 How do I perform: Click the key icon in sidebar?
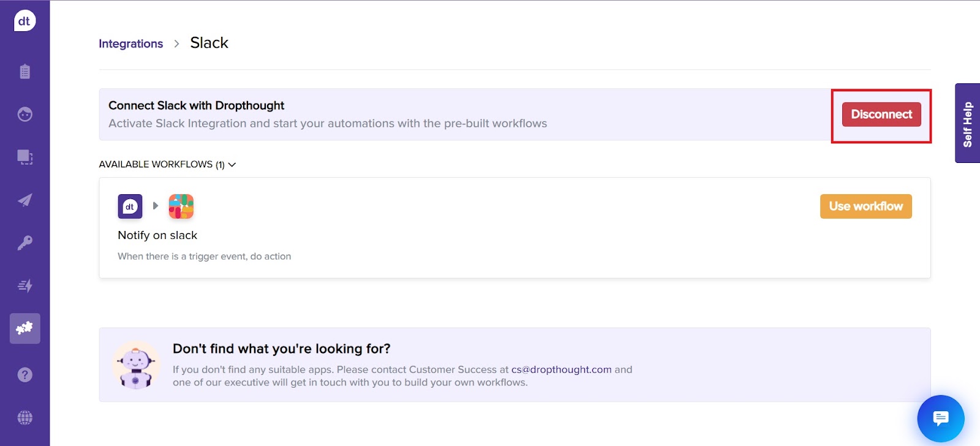[x=24, y=243]
